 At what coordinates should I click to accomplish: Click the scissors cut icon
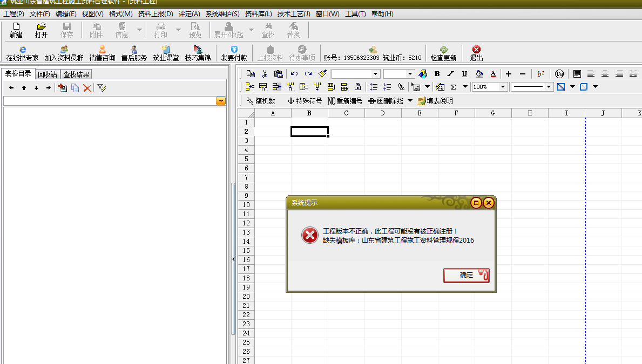point(265,74)
